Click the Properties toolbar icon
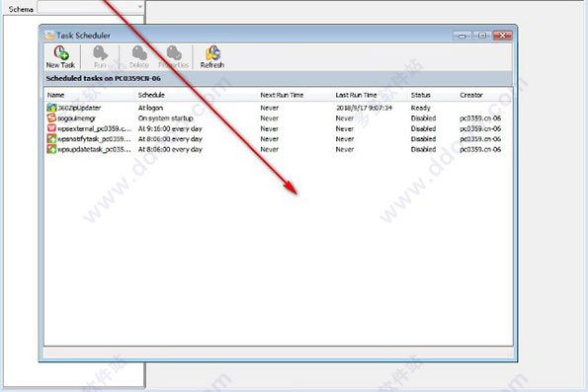 (x=174, y=52)
